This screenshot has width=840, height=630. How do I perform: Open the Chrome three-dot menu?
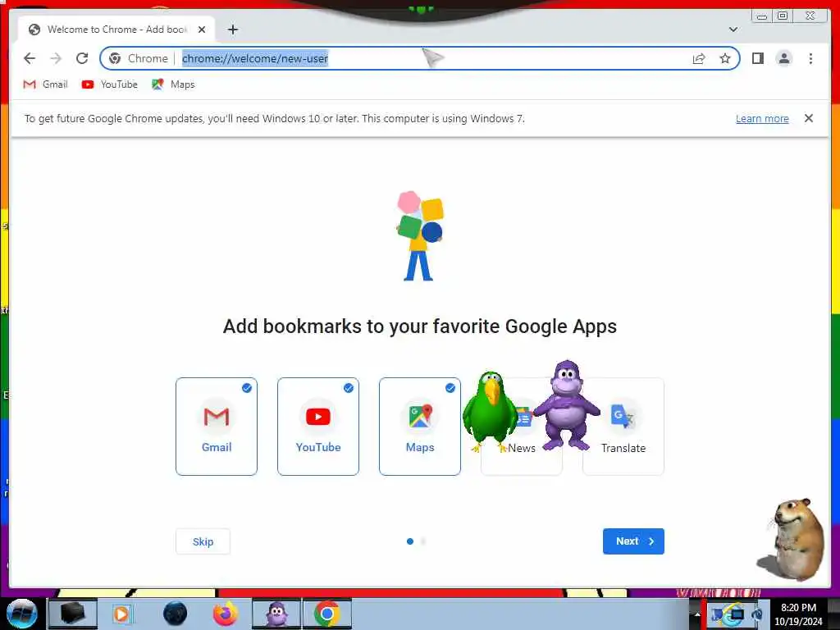810,58
